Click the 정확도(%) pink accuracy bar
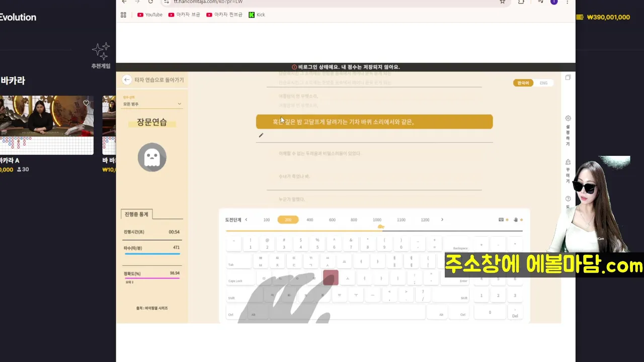 [152, 278]
